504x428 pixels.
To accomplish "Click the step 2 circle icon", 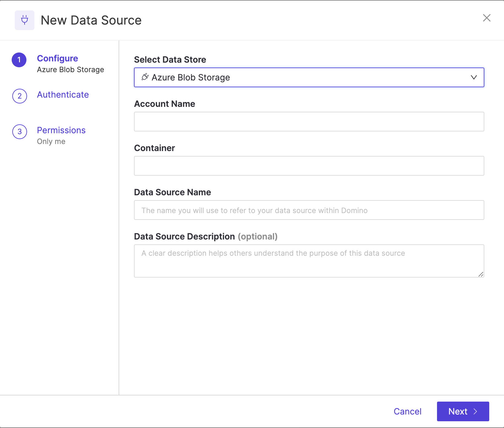I will coord(20,96).
